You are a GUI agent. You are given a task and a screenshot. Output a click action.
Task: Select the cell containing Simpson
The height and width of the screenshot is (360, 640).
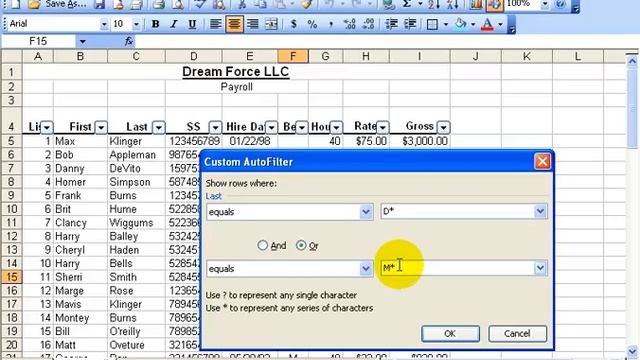(x=136, y=182)
